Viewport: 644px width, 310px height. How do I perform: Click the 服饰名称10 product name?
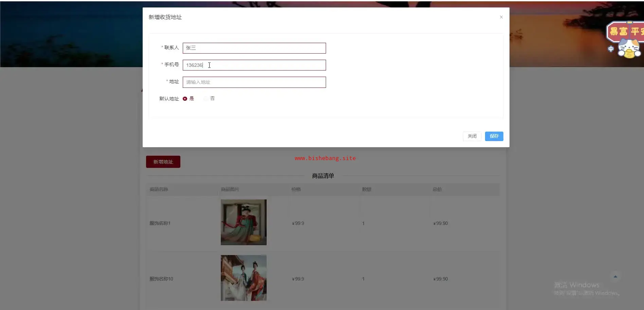tap(161, 279)
